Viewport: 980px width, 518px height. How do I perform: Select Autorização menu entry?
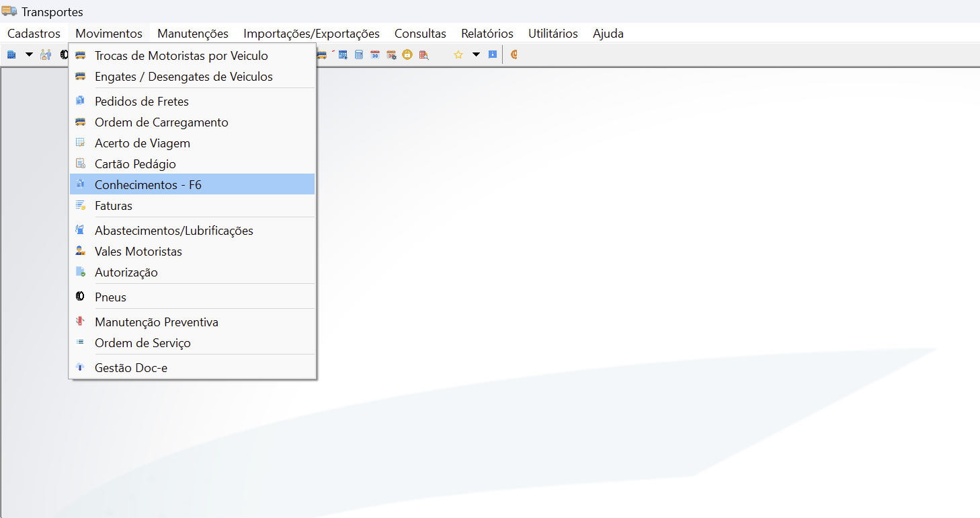[x=192, y=272]
